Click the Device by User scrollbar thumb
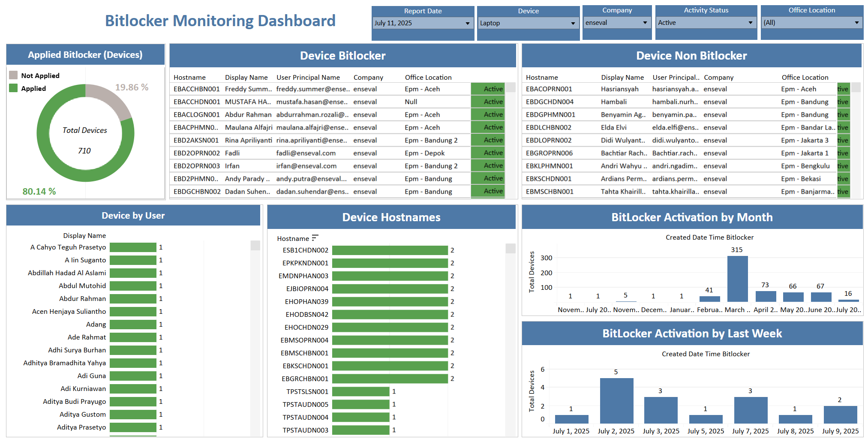This screenshot has height=448, width=868. (x=255, y=245)
